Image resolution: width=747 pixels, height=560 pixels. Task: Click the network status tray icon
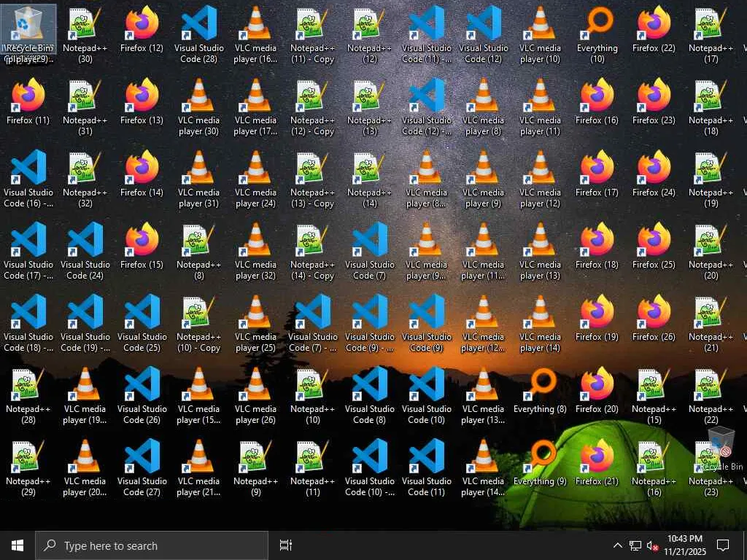tap(635, 545)
